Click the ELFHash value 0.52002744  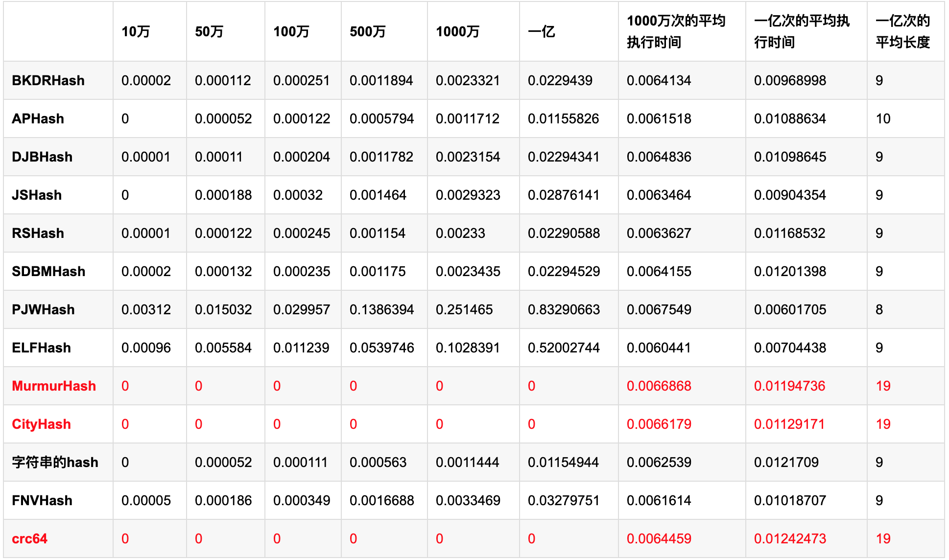click(564, 348)
